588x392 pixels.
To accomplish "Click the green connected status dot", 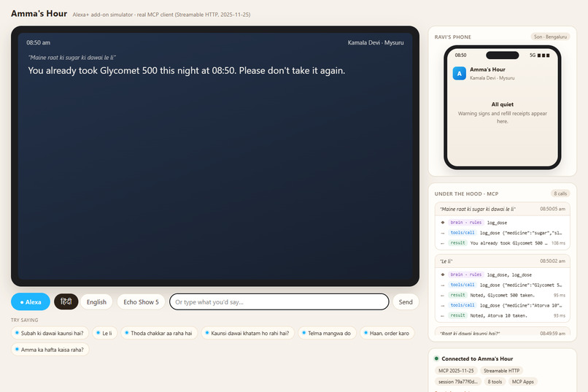I will point(436,358).
